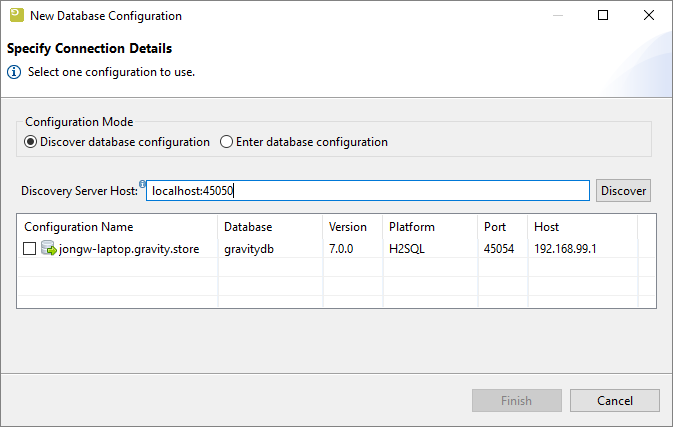Select the 192.168.99.1 host cell

(567, 249)
